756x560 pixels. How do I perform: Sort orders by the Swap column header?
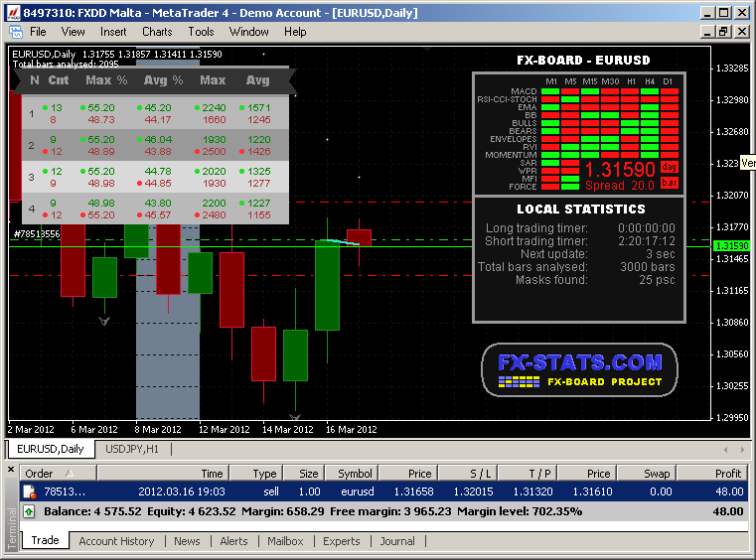pos(647,474)
